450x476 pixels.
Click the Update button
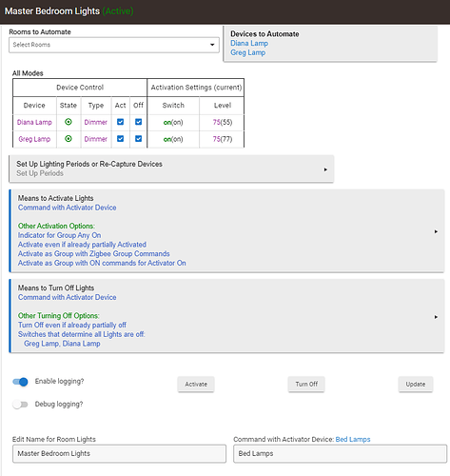click(x=416, y=384)
